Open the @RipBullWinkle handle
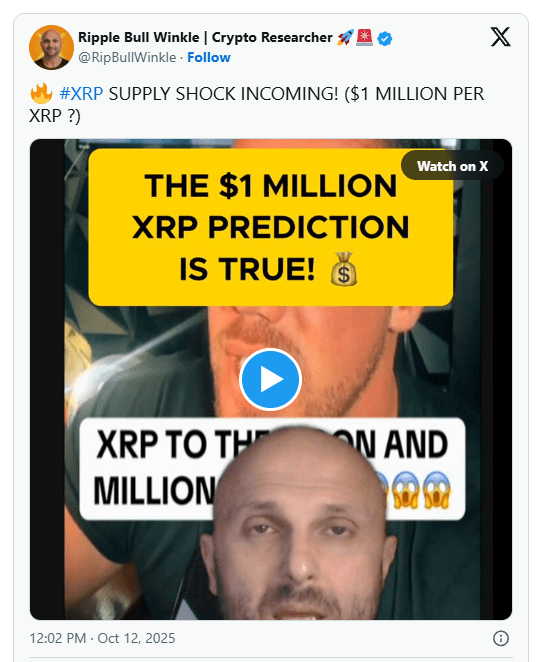This screenshot has width=537, height=662. (127, 57)
